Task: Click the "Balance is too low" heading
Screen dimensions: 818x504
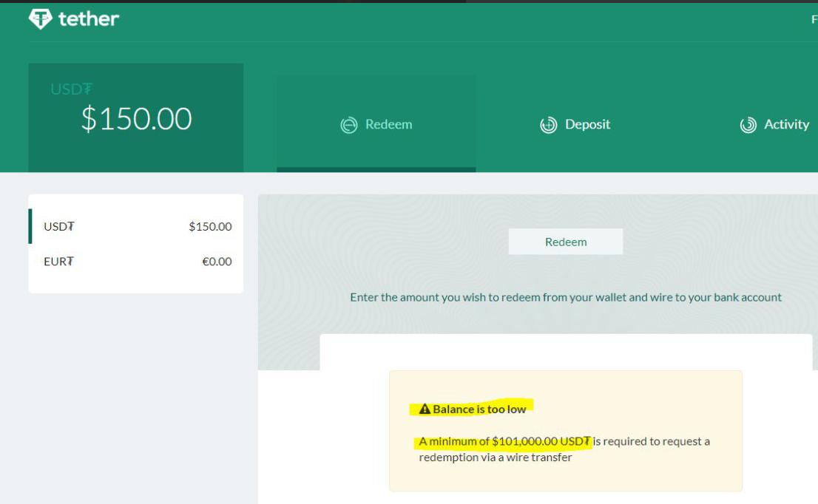Action: click(479, 409)
